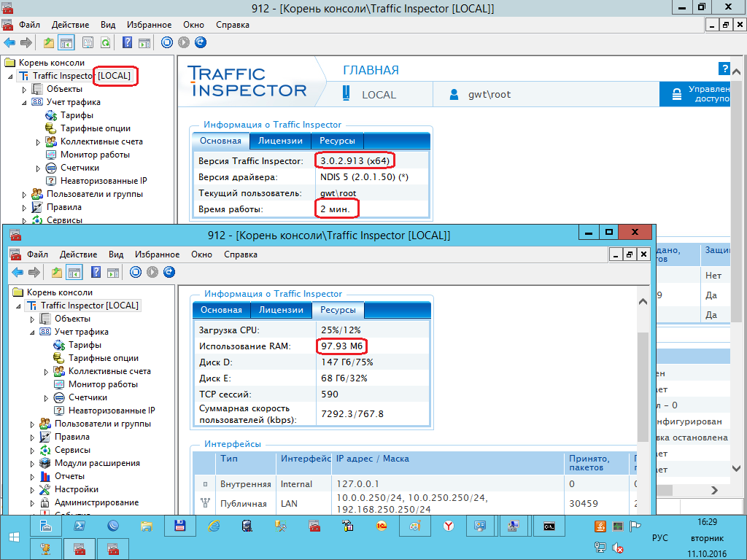Click the Start service play icon in back window toolbar
This screenshot has height=560, width=747.
[184, 42]
